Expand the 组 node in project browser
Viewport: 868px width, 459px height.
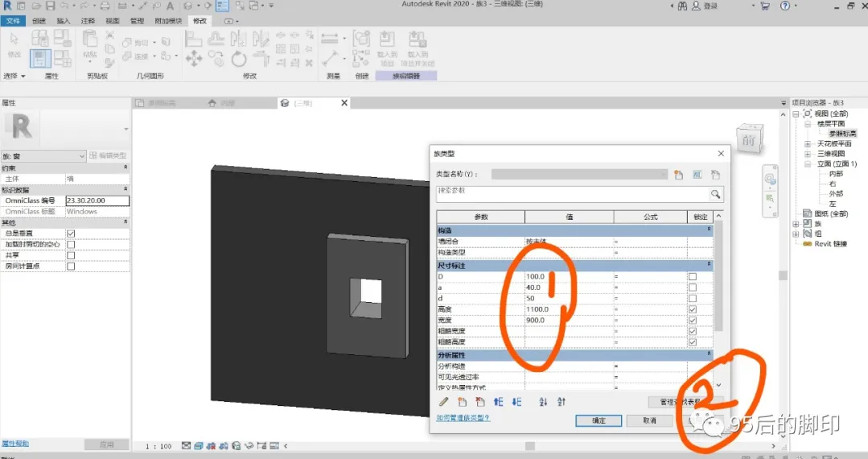pyautogui.click(x=796, y=234)
